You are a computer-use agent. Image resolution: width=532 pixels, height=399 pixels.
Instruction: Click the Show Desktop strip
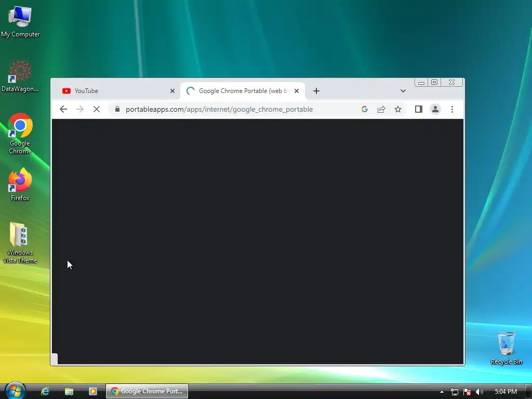[528, 392]
